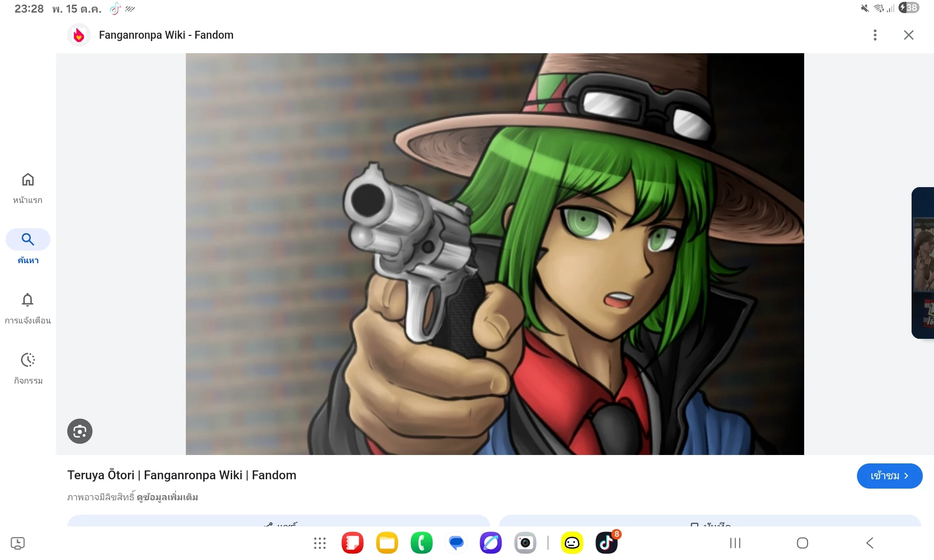Open the three-dot overflow menu
The width and height of the screenshot is (934, 560).
click(875, 35)
